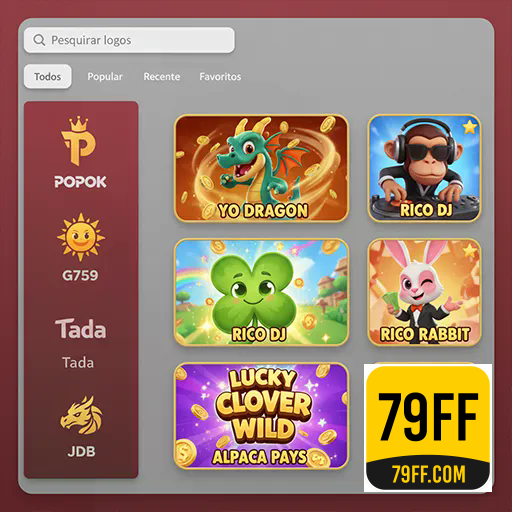Toggle favorite star on Rico Rabbit
Image resolution: width=512 pixels, height=512 pixels.
click(469, 250)
